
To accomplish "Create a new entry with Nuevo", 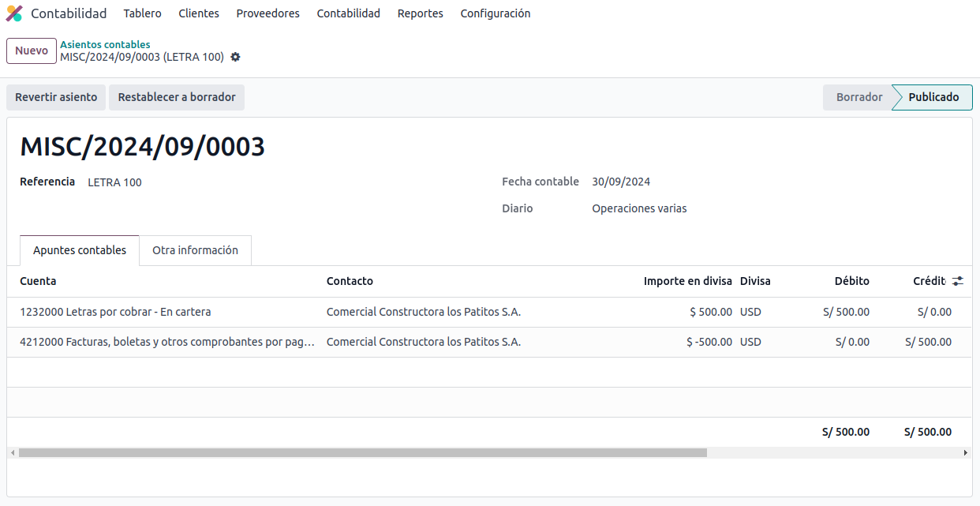I will point(32,51).
